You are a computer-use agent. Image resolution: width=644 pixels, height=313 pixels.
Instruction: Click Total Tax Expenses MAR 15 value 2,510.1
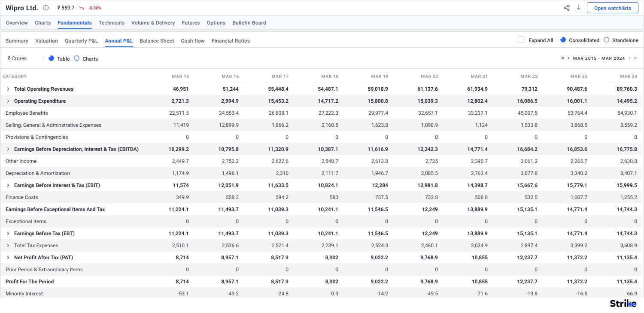point(180,245)
